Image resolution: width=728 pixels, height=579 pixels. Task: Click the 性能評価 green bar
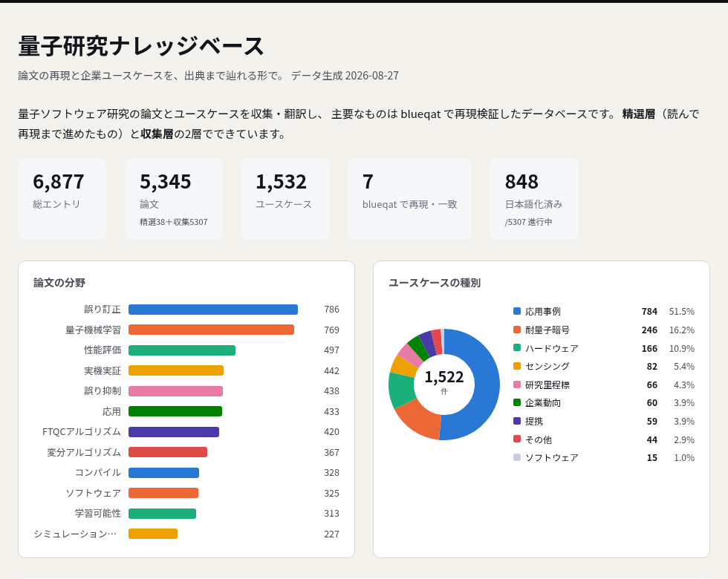[x=182, y=350]
